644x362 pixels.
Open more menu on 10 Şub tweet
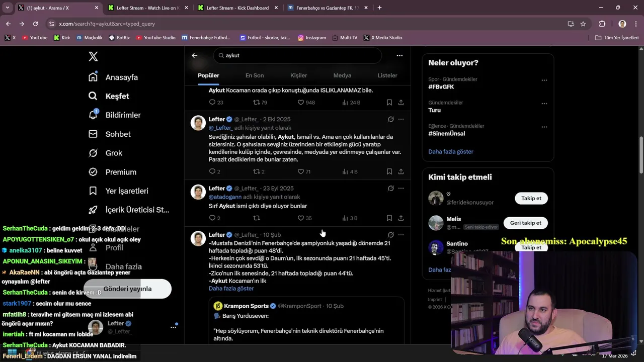click(401, 235)
